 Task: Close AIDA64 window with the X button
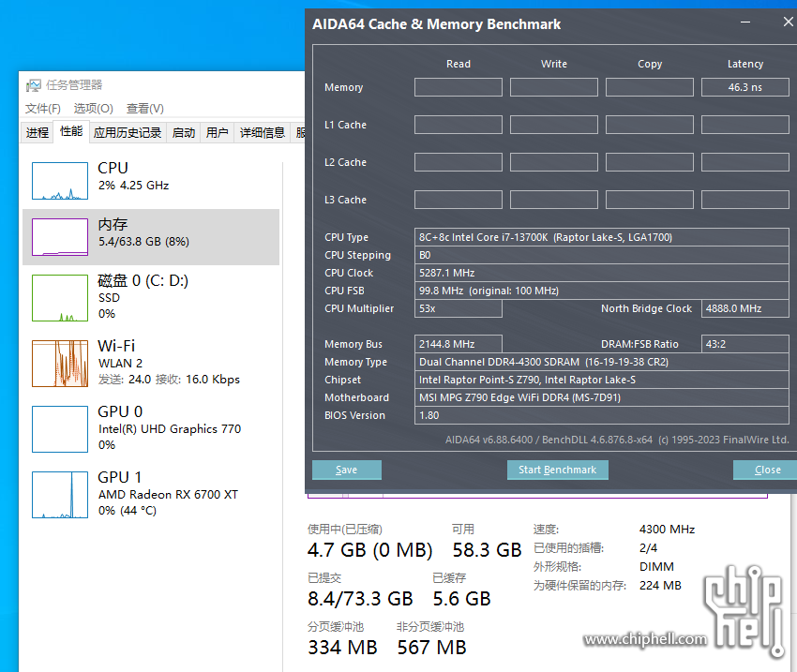point(788,22)
